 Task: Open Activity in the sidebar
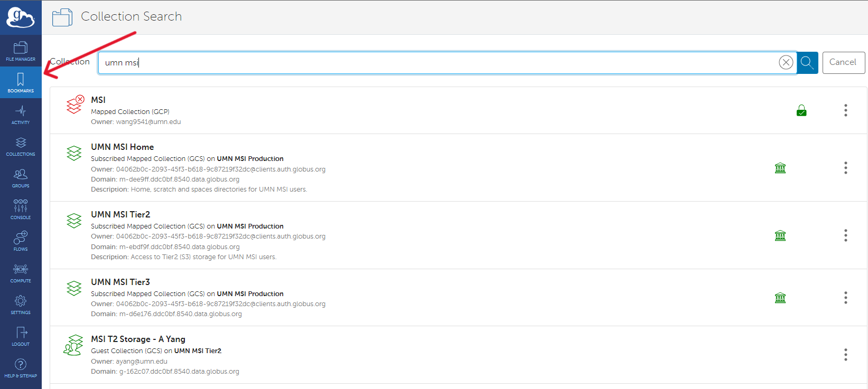21,115
